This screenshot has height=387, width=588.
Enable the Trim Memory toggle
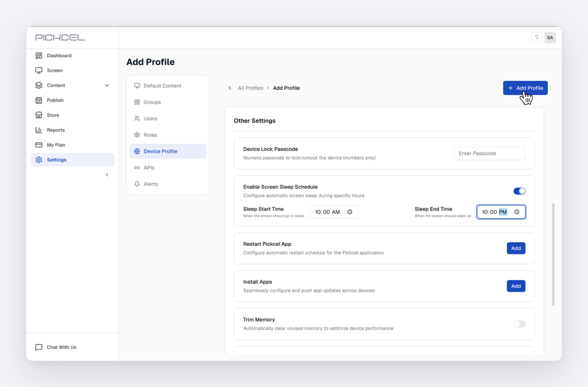[x=519, y=324]
